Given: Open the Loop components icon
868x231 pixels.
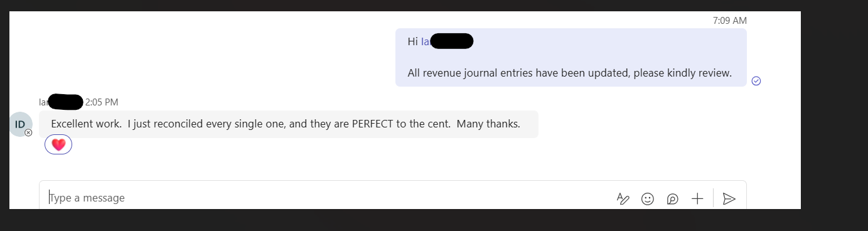Looking at the screenshot, I should [x=672, y=199].
